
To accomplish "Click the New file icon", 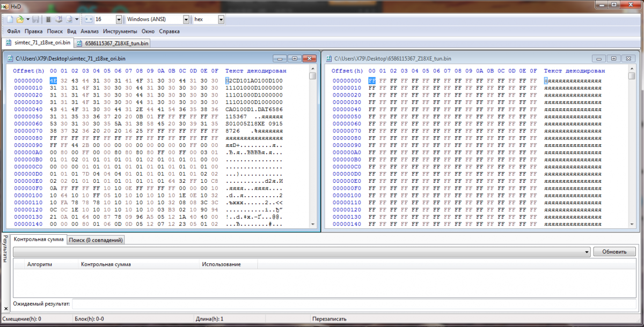I will (9, 19).
